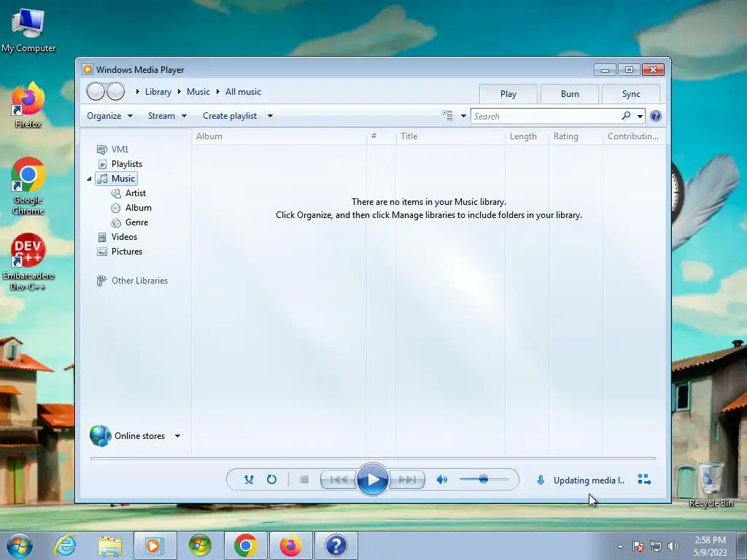Turn shuffle on in player controls
Image resolution: width=747 pixels, height=560 pixels.
point(249,480)
